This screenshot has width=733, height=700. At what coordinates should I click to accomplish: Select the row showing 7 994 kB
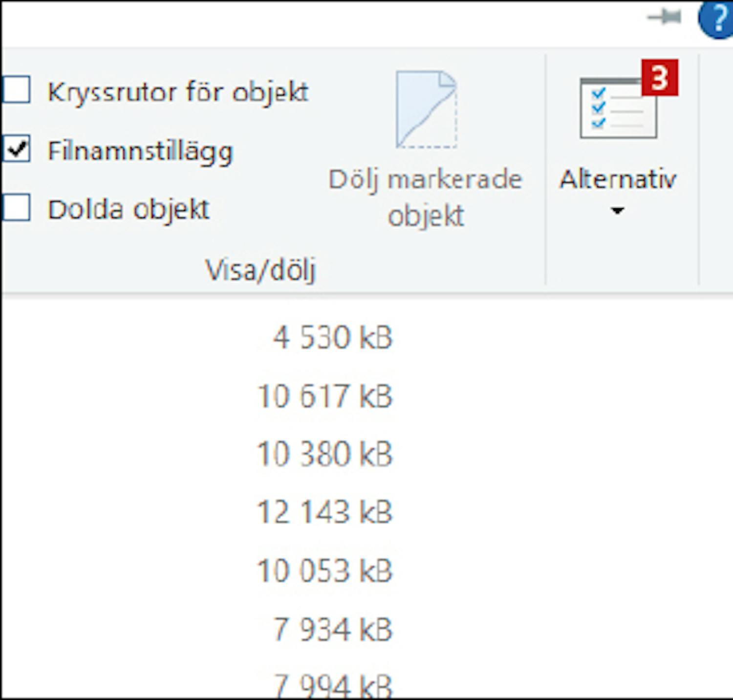tap(332, 685)
